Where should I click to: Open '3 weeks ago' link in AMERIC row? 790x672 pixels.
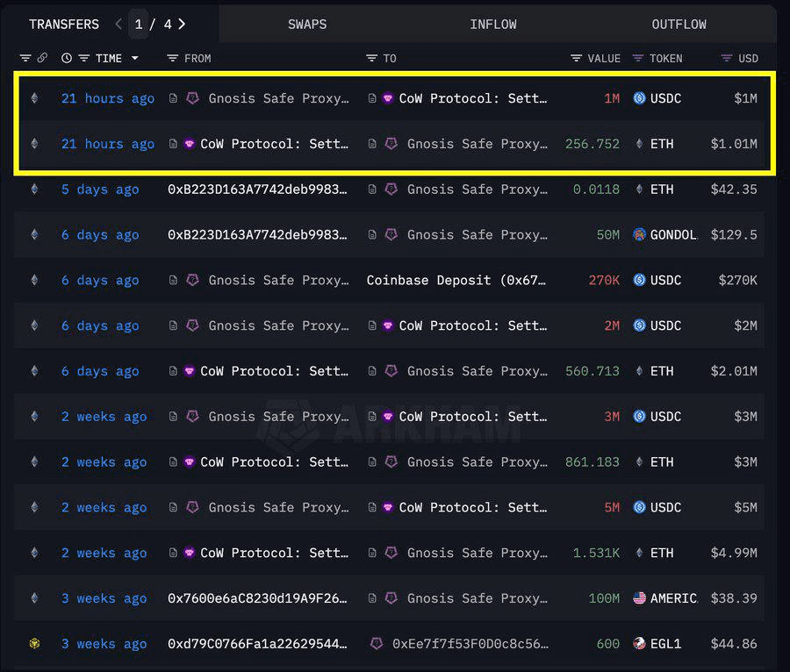pyautogui.click(x=104, y=598)
